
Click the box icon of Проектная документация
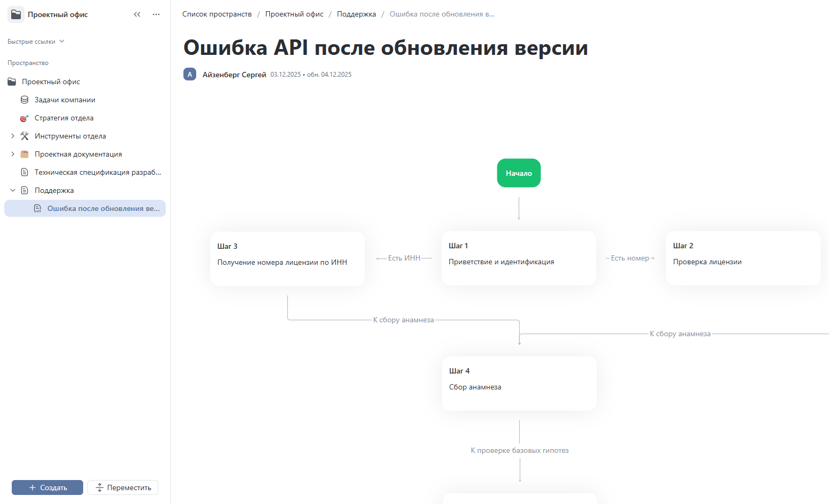click(25, 154)
